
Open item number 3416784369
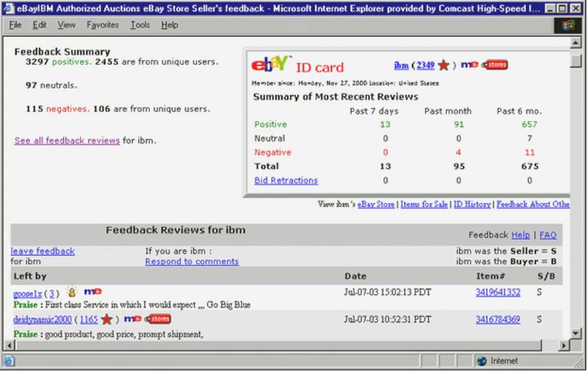click(x=497, y=319)
